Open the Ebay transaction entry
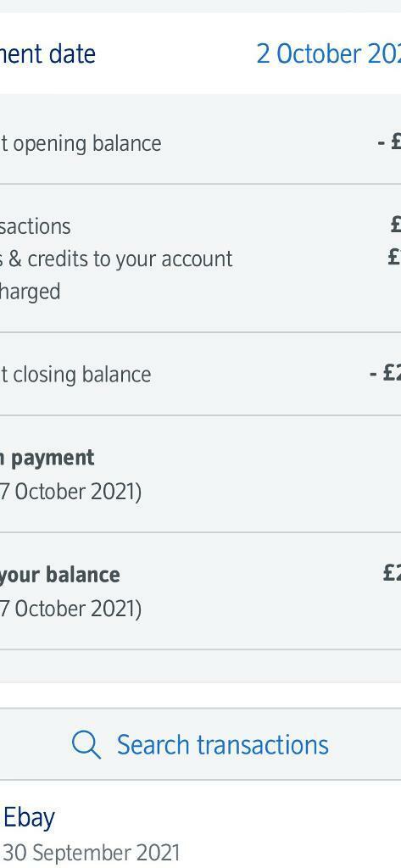The image size is (401, 868). click(x=200, y=825)
